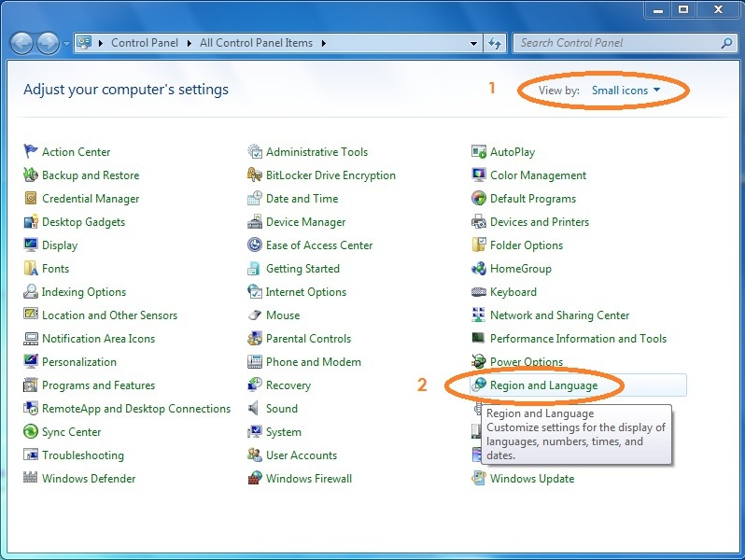Click the Sync Center green icon

coord(31,431)
